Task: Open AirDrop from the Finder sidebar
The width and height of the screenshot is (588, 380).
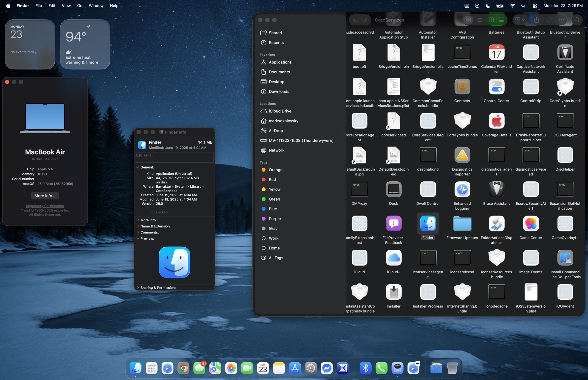Action: [275, 130]
